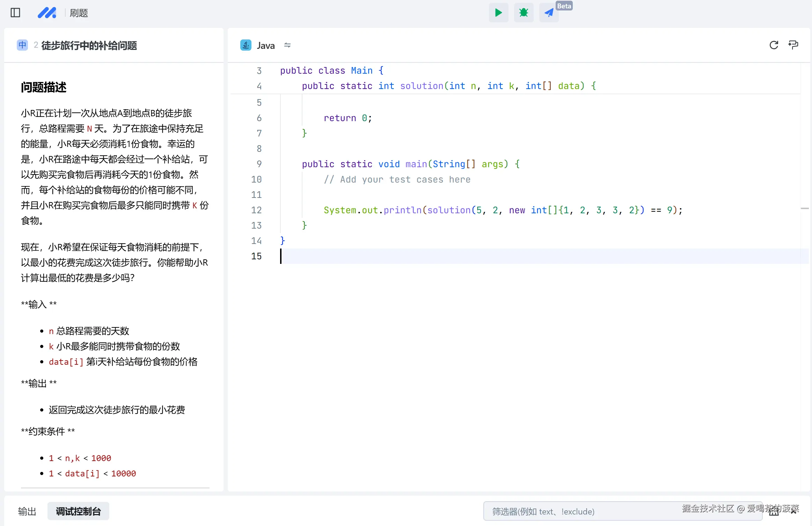Image resolution: width=812 pixels, height=526 pixels.
Task: Click line number 15 in the gutter
Action: coord(256,256)
